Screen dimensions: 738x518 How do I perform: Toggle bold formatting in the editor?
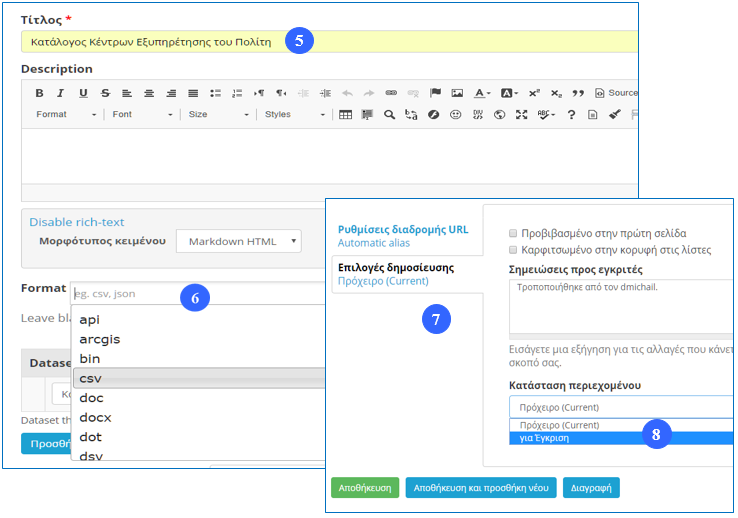[39, 93]
